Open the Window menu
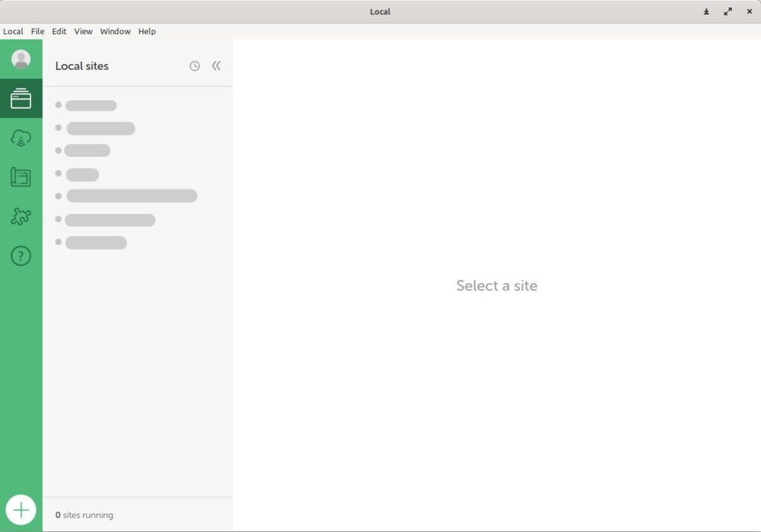This screenshot has height=532, width=761. (x=115, y=31)
